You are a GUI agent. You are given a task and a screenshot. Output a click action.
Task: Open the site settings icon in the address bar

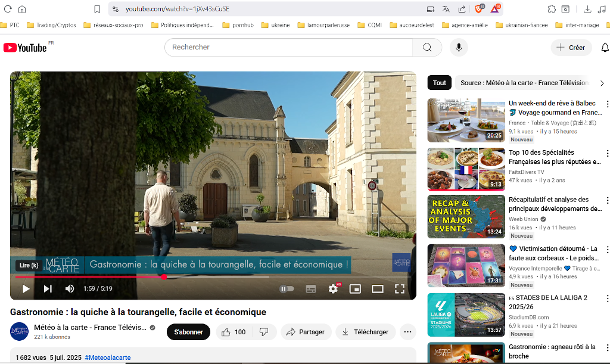pos(116,9)
